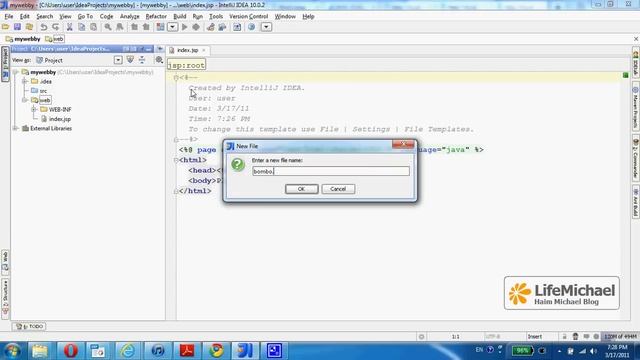
Task: Open Opera from the taskbar
Action: point(70,351)
